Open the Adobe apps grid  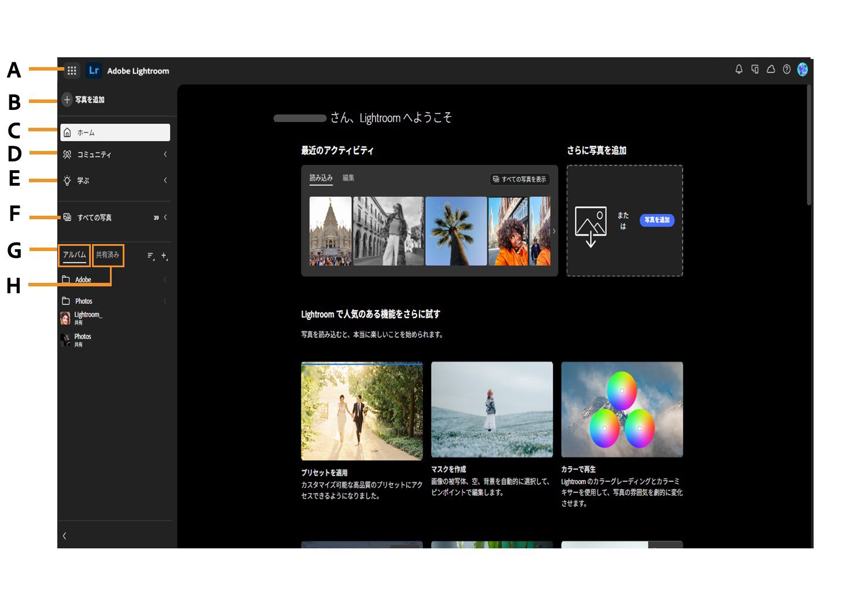72,70
